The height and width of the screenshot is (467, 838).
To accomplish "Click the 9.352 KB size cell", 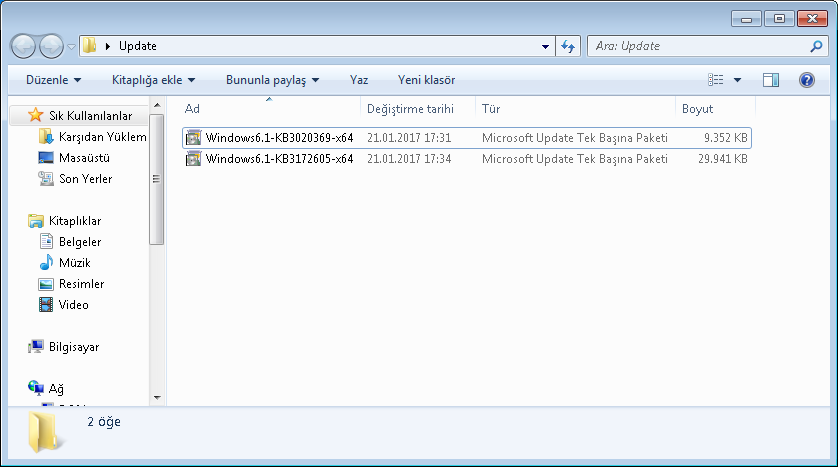I will [725, 138].
